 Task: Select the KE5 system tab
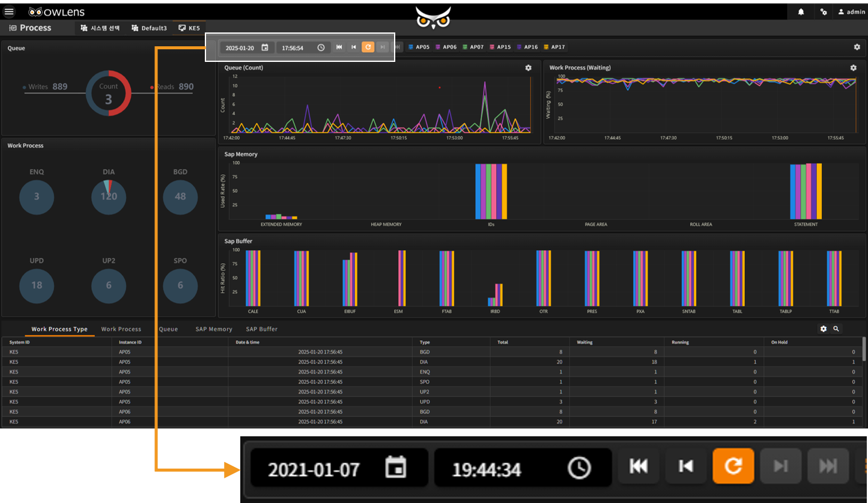pos(189,28)
